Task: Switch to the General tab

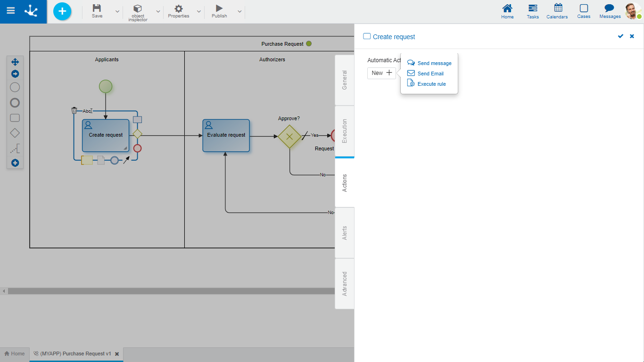Action: click(345, 80)
